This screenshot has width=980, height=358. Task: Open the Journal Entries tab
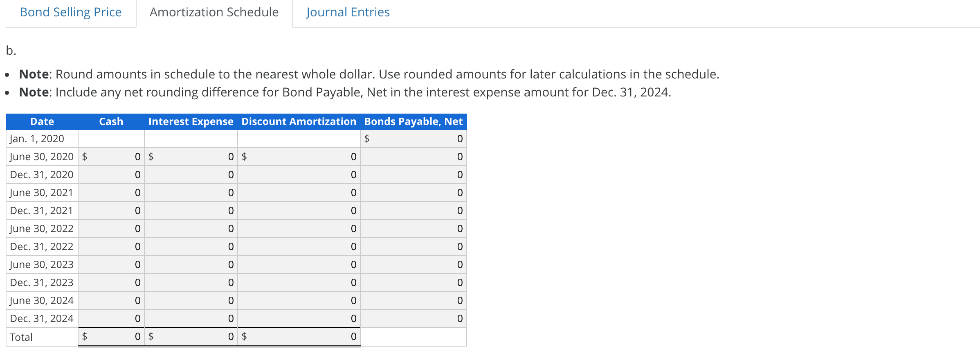pyautogui.click(x=347, y=12)
